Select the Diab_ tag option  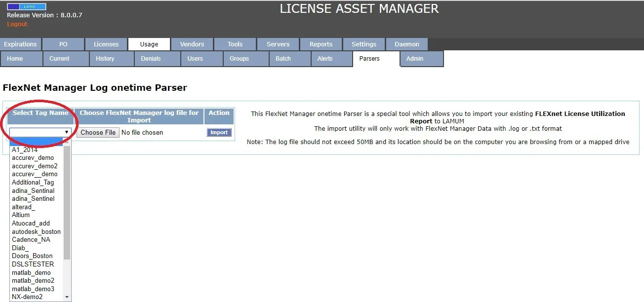pyautogui.click(x=37, y=248)
